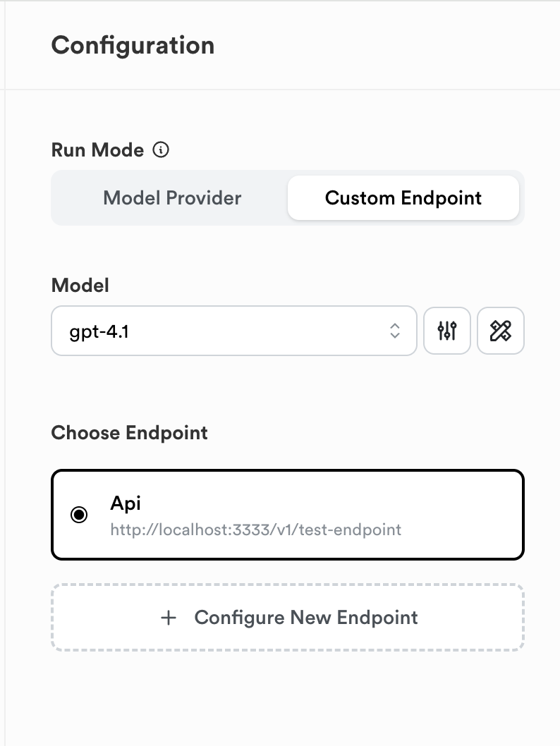Click the localhost:3333 test-endpoint URL

256,530
